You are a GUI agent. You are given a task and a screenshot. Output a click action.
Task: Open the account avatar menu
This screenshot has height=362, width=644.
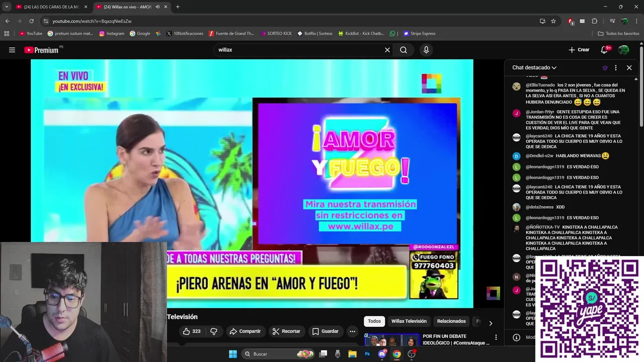click(x=623, y=50)
